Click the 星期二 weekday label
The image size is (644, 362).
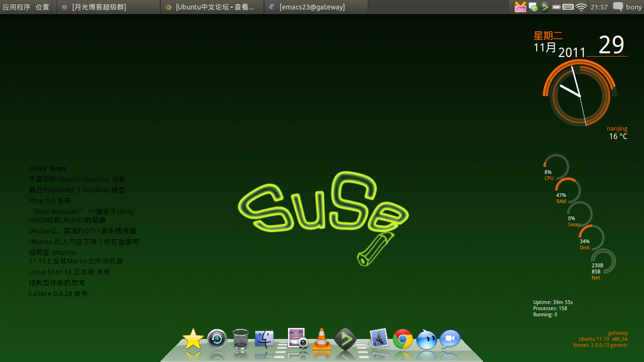pyautogui.click(x=548, y=36)
